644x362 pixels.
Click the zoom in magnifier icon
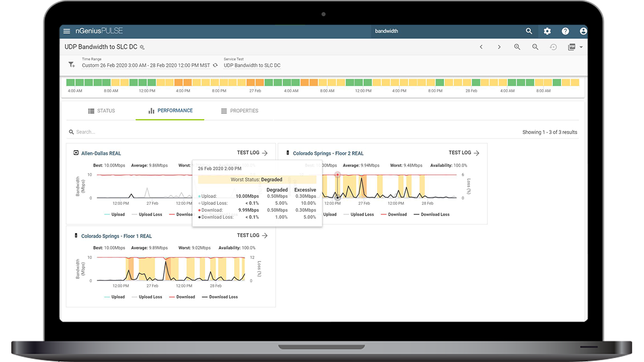517,47
